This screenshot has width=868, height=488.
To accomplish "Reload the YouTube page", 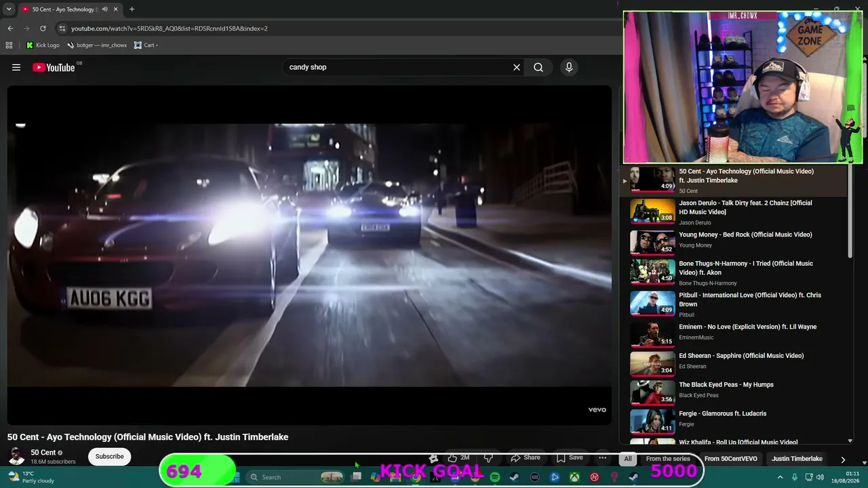I will (x=43, y=28).
